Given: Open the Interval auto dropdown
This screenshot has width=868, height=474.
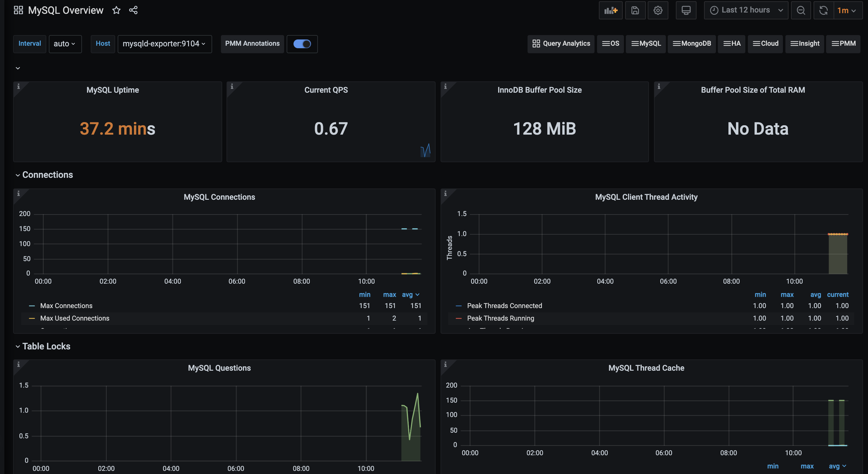Looking at the screenshot, I should click(x=65, y=44).
